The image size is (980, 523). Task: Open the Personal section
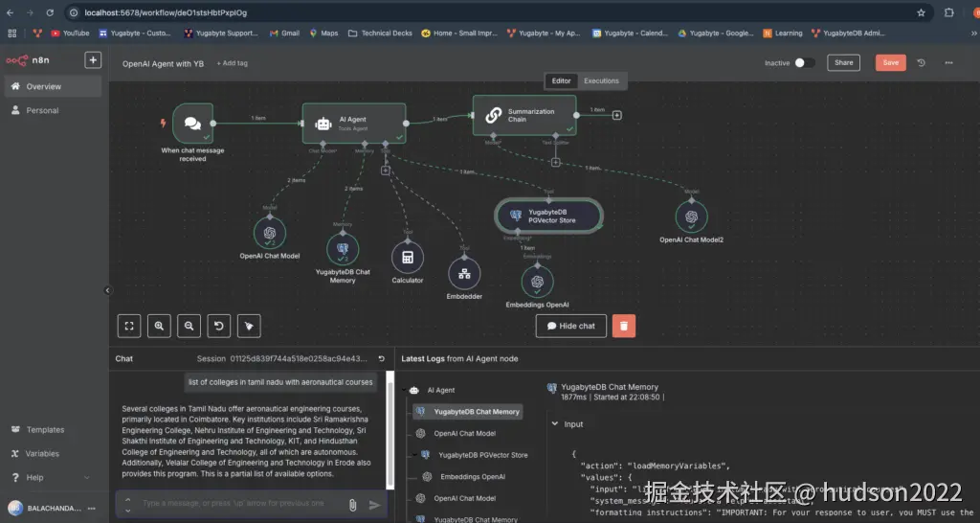[54, 110]
